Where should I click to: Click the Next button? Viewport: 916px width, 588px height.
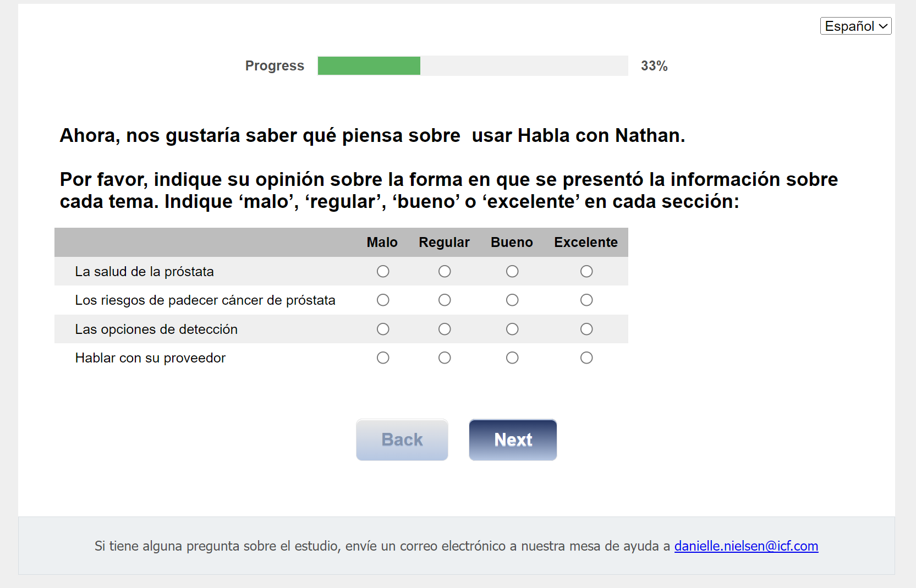[513, 439]
